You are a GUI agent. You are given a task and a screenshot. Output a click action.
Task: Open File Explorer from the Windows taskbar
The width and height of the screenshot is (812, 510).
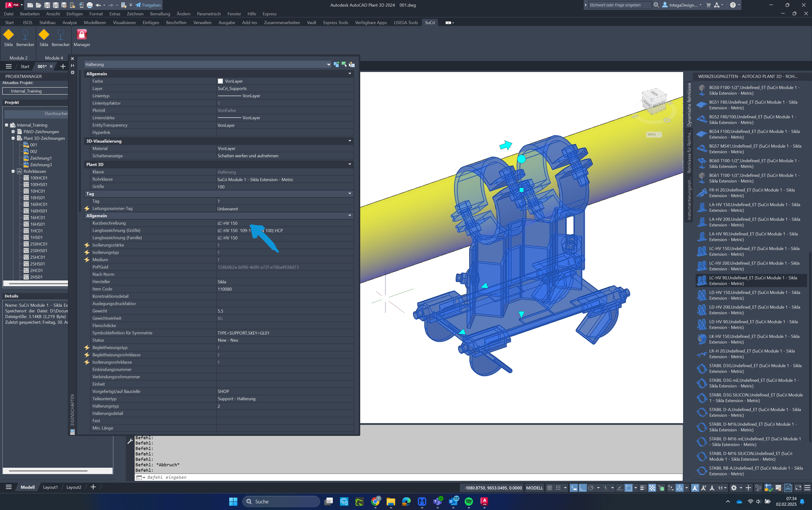(390, 501)
